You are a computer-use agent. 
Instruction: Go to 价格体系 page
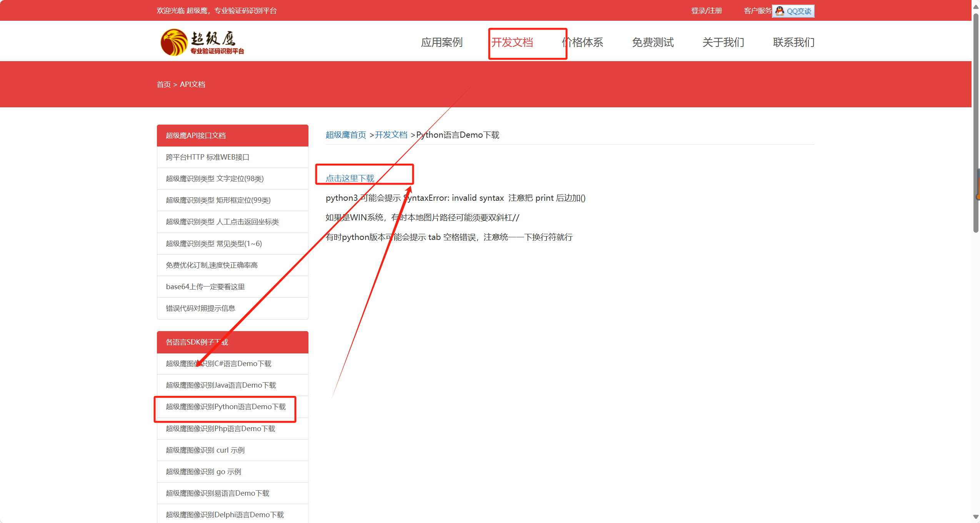point(582,42)
